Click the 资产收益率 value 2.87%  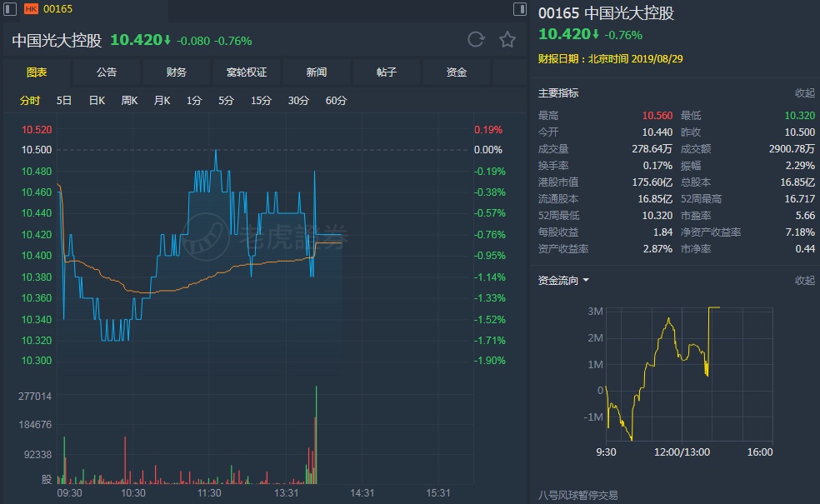click(x=657, y=249)
